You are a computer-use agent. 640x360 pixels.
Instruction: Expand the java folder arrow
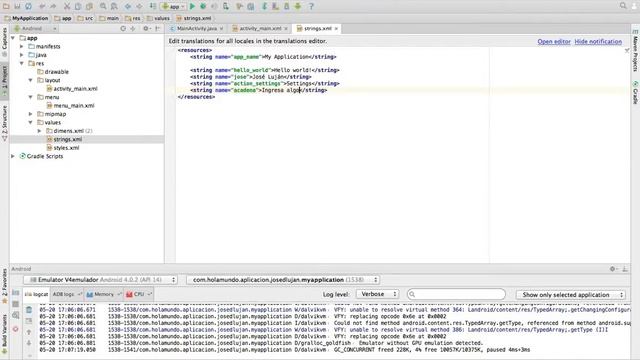click(22, 55)
